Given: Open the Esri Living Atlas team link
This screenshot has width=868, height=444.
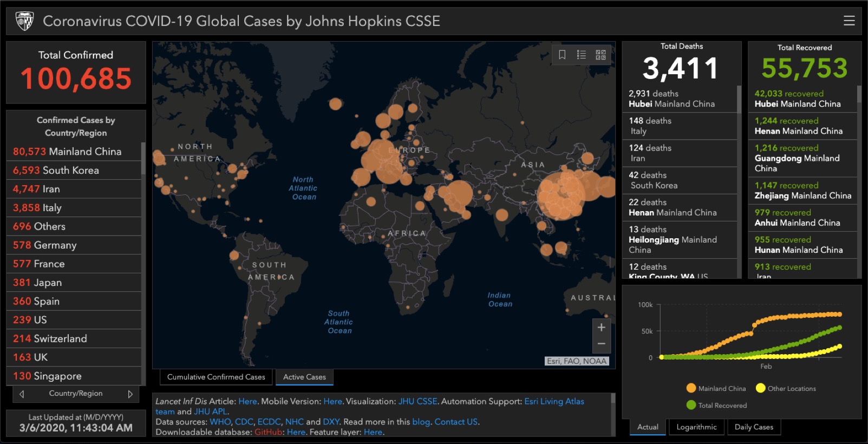Looking at the screenshot, I should 554,401.
